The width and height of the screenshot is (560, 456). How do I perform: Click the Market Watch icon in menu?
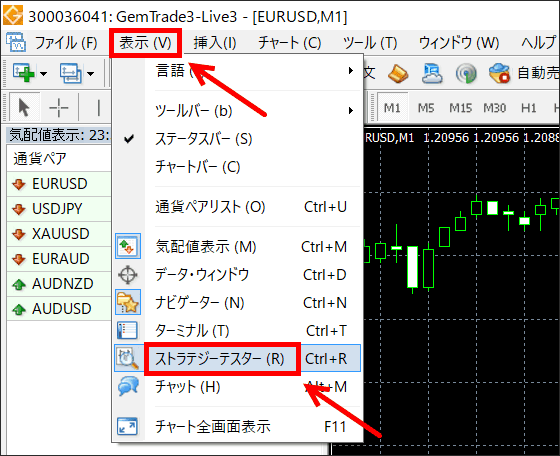(x=128, y=246)
